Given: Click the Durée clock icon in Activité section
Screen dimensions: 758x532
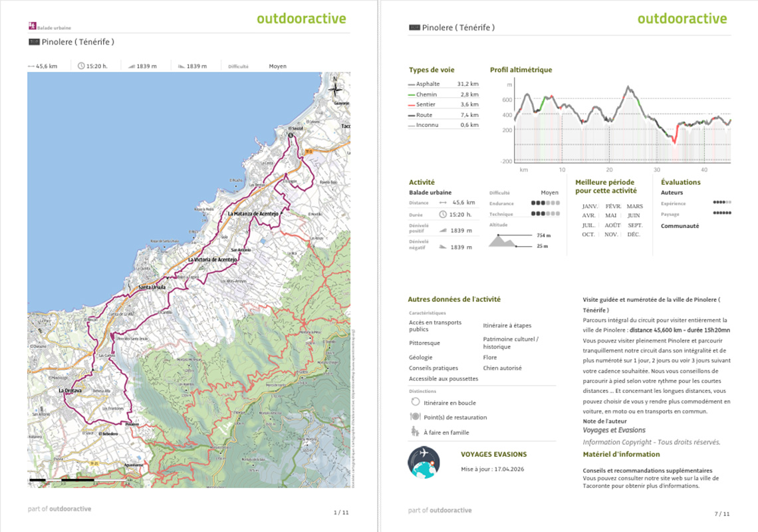Looking at the screenshot, I should tap(443, 214).
